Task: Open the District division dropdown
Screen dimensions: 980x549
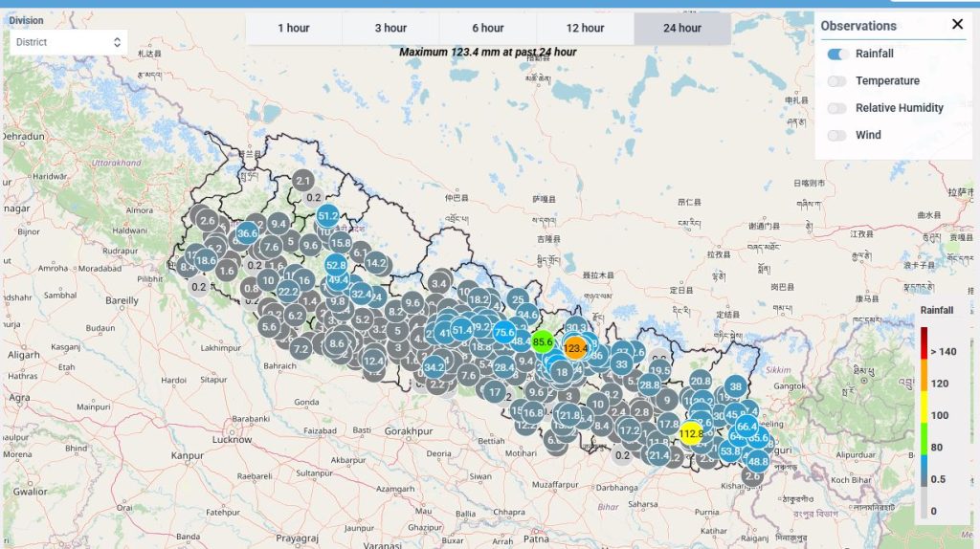Action: pos(68,42)
